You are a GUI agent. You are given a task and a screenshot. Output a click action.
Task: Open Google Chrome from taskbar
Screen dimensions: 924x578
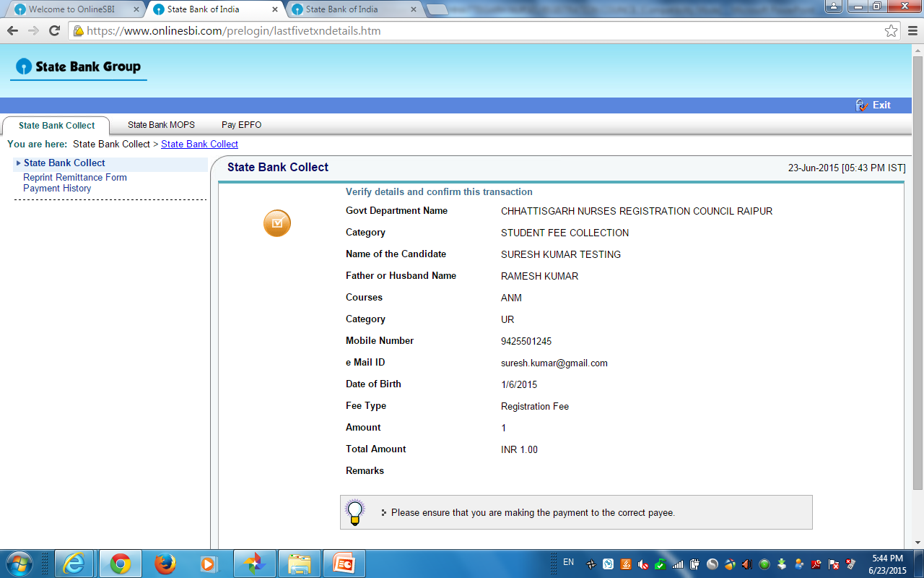[x=120, y=564]
